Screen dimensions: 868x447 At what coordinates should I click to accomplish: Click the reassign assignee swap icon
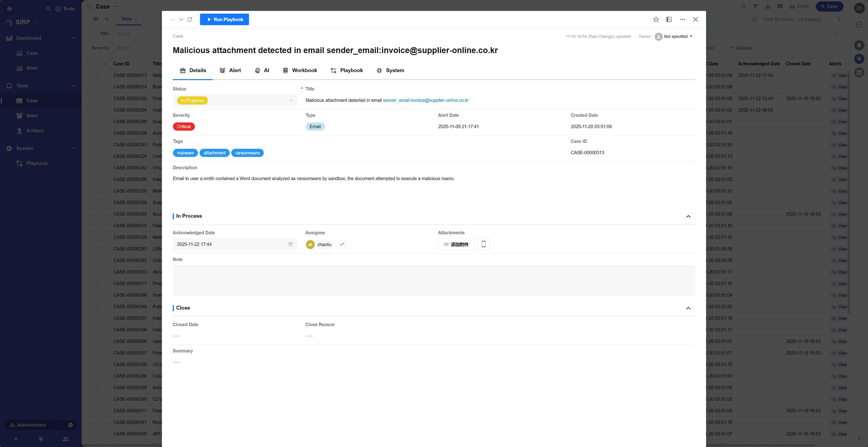coord(342,244)
